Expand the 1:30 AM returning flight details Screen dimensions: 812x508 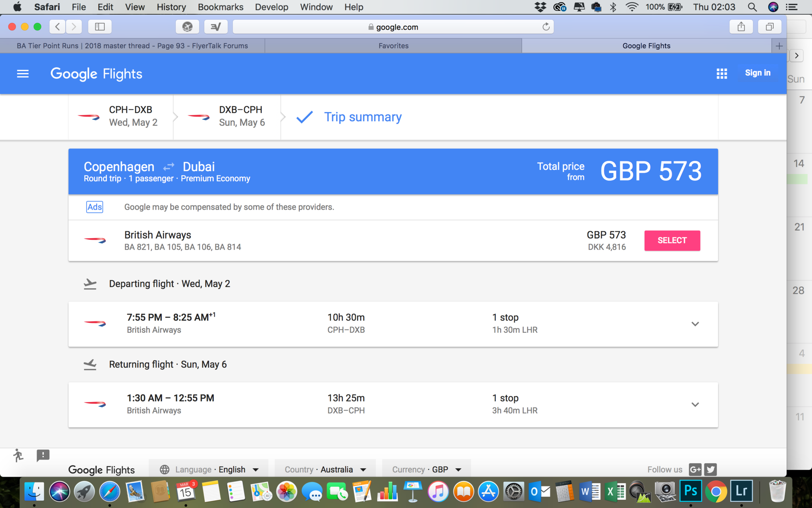(x=695, y=404)
